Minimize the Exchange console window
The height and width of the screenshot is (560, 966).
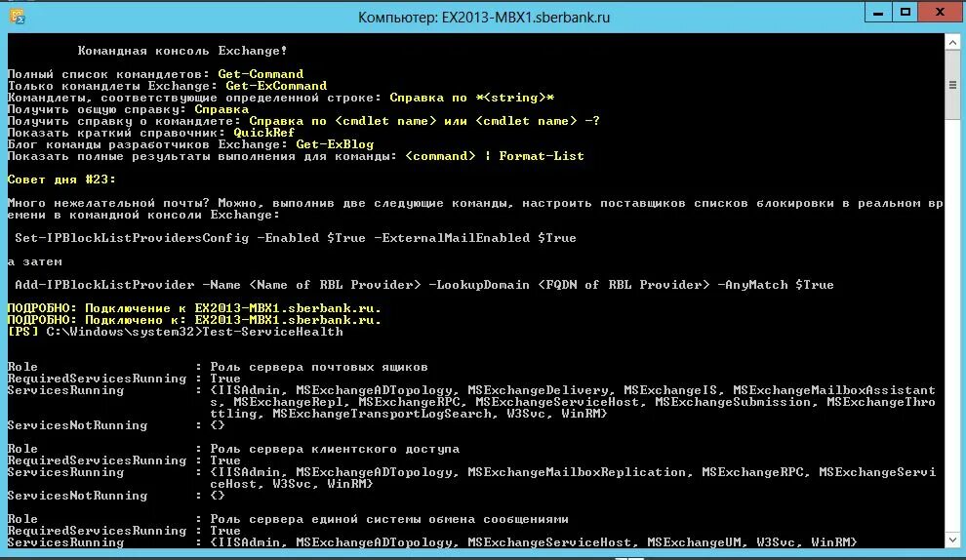point(878,13)
